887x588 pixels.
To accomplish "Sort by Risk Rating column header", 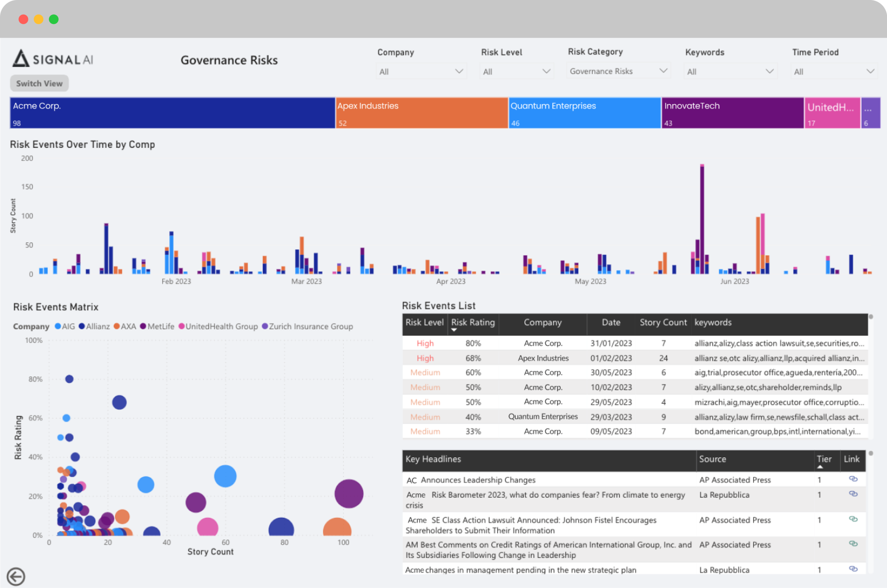I will click(473, 322).
